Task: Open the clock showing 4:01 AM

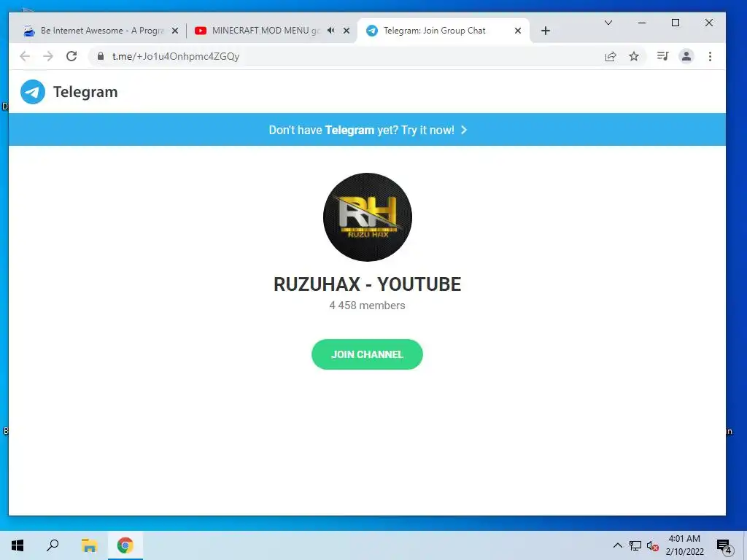Action: tap(684, 545)
